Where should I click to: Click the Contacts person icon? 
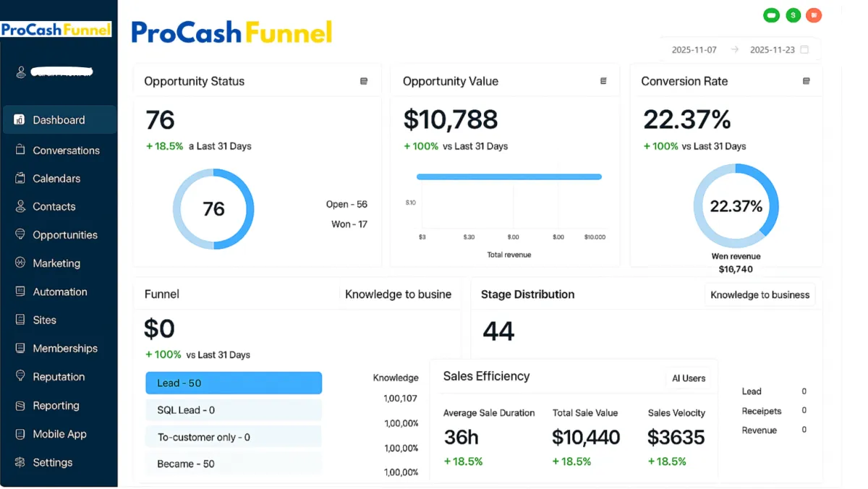(x=20, y=206)
